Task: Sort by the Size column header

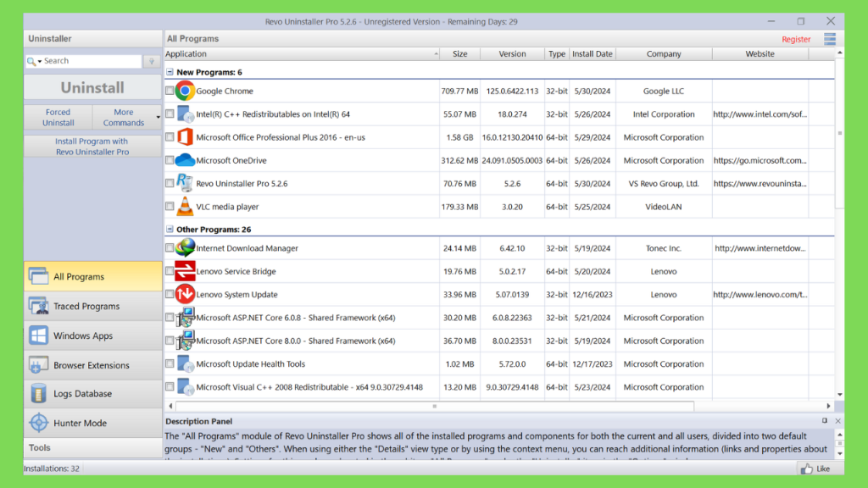Action: (459, 53)
